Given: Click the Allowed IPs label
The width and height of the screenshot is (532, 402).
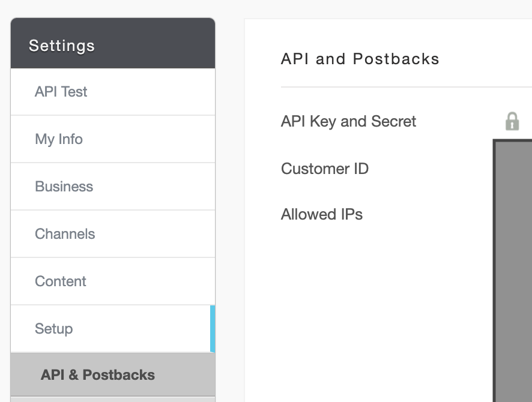Looking at the screenshot, I should 322,214.
